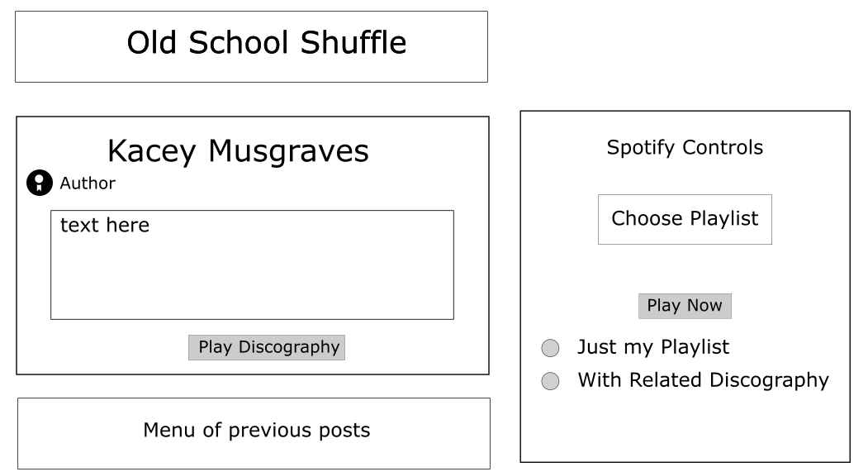Click the word "Kacey" in the post heading
This screenshot has width=868, height=472.
click(x=153, y=151)
